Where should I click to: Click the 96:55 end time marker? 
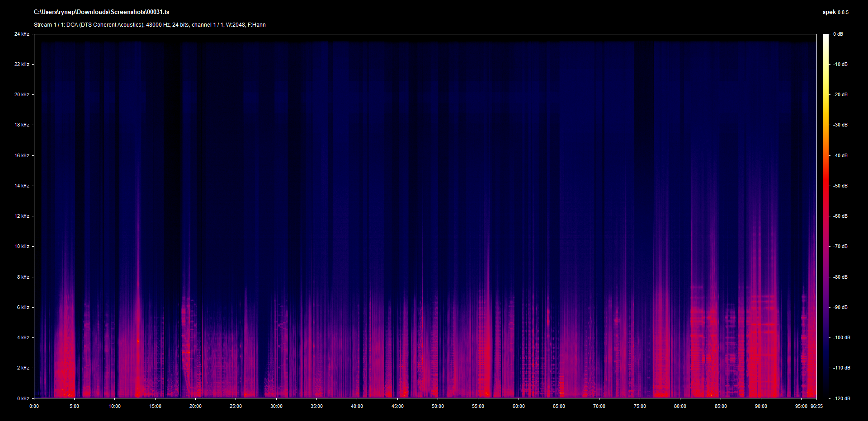[816, 406]
